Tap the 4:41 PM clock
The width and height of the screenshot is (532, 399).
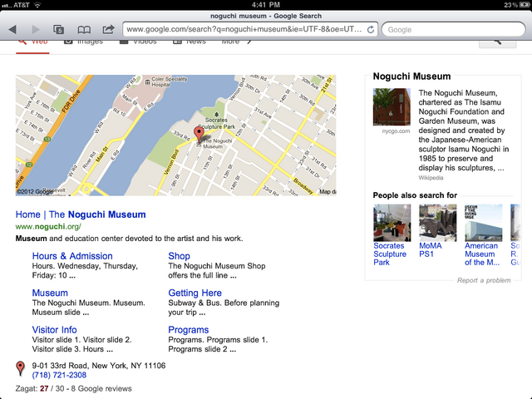[x=266, y=5]
